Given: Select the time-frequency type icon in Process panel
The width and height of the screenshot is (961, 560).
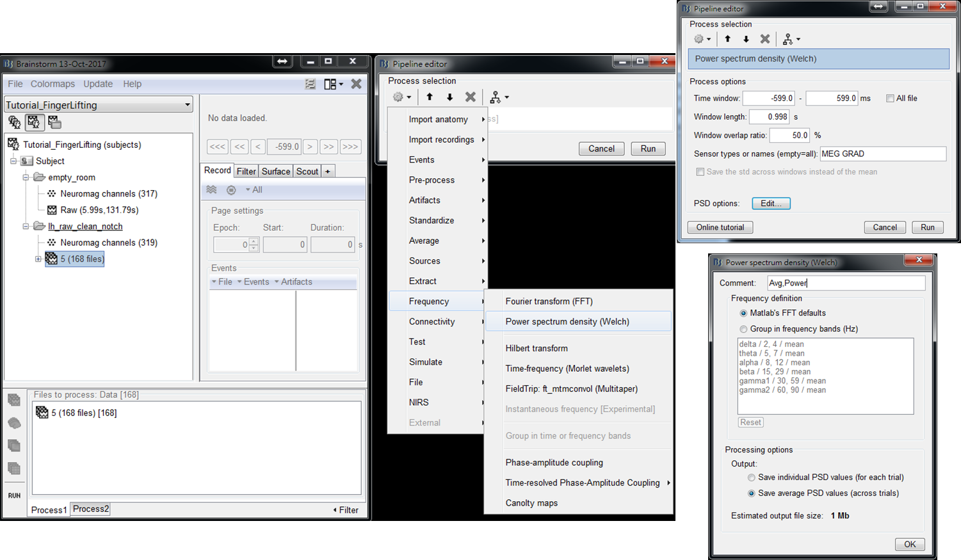Looking at the screenshot, I should pyautogui.click(x=14, y=445).
